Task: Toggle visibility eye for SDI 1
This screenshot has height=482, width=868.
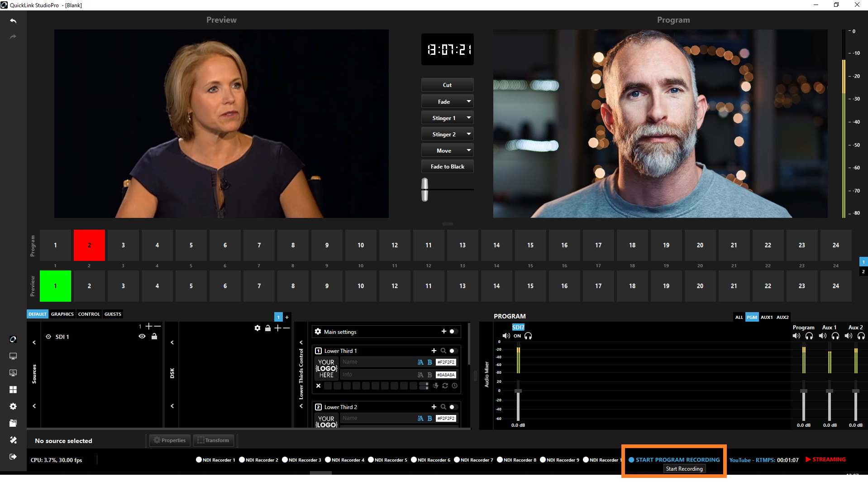Action: tap(142, 336)
